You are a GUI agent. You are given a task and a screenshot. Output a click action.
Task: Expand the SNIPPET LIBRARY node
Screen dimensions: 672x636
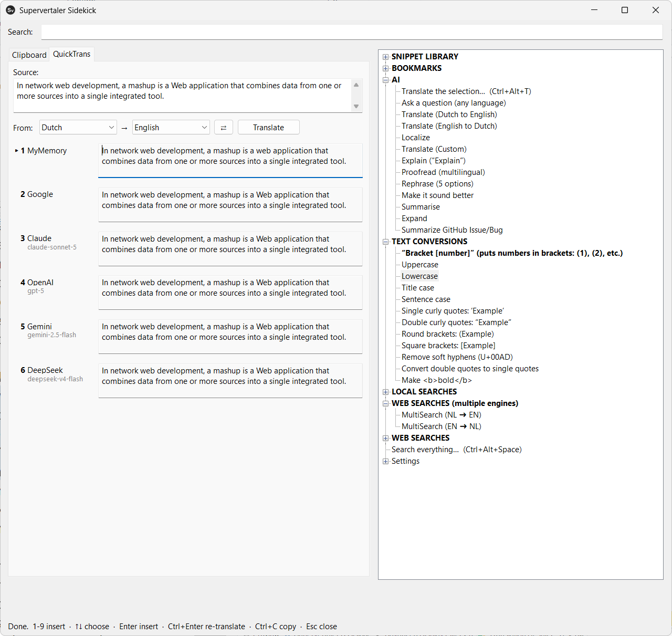pyautogui.click(x=386, y=57)
